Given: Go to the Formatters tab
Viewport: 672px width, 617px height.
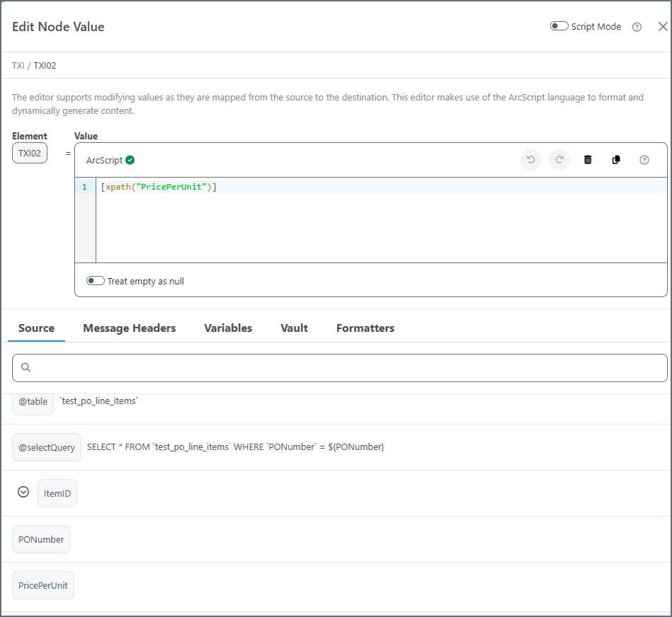Looking at the screenshot, I should [x=365, y=328].
